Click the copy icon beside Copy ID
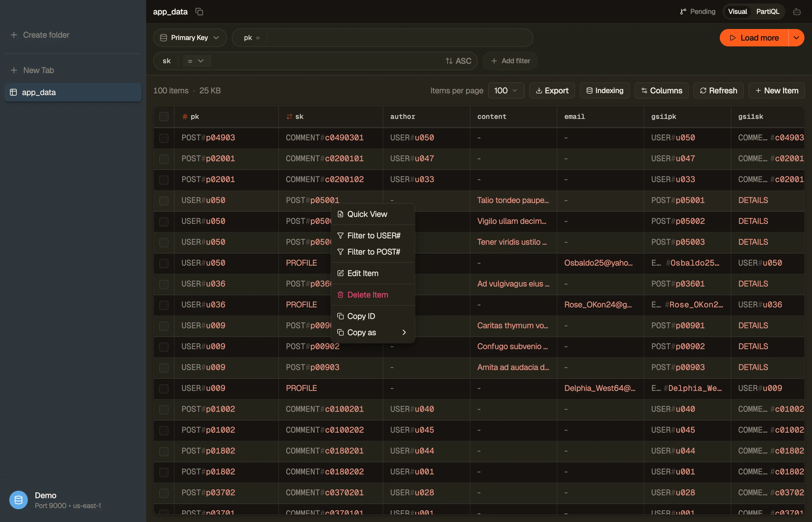This screenshot has width=812, height=522. point(340,316)
